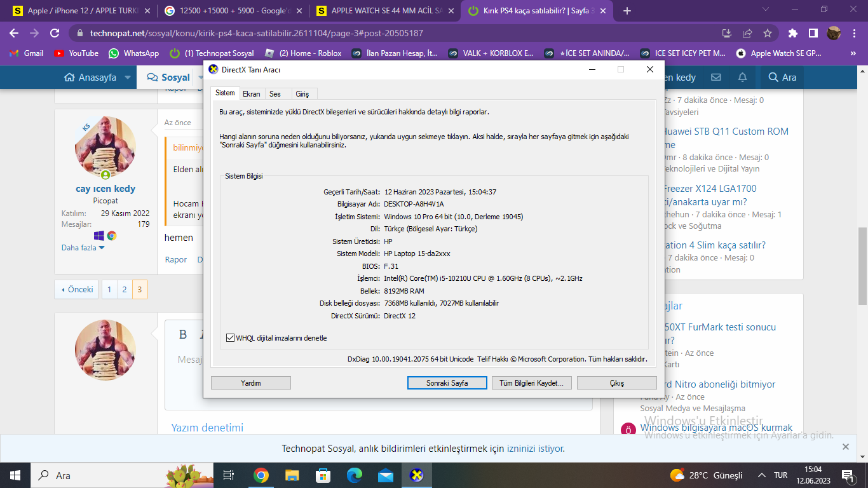Switch to APPLE WATCH SE 44 MM tab
This screenshot has height=488, width=868.
[384, 11]
